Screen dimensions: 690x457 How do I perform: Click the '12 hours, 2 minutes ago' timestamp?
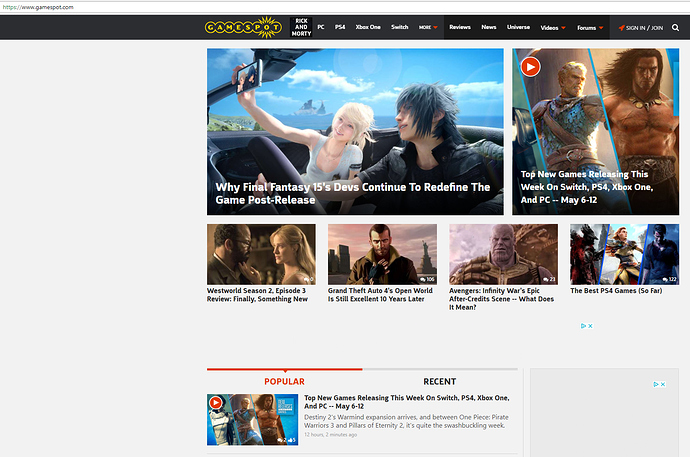tap(330, 435)
